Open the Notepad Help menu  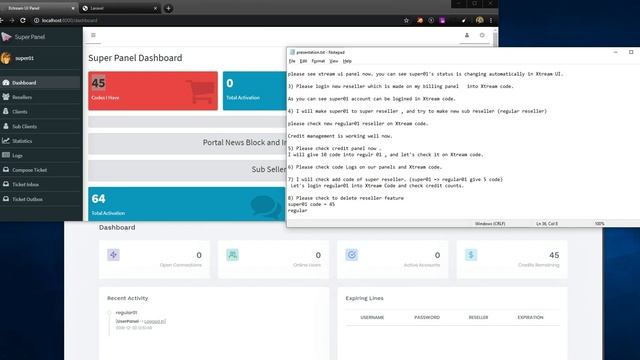point(347,61)
